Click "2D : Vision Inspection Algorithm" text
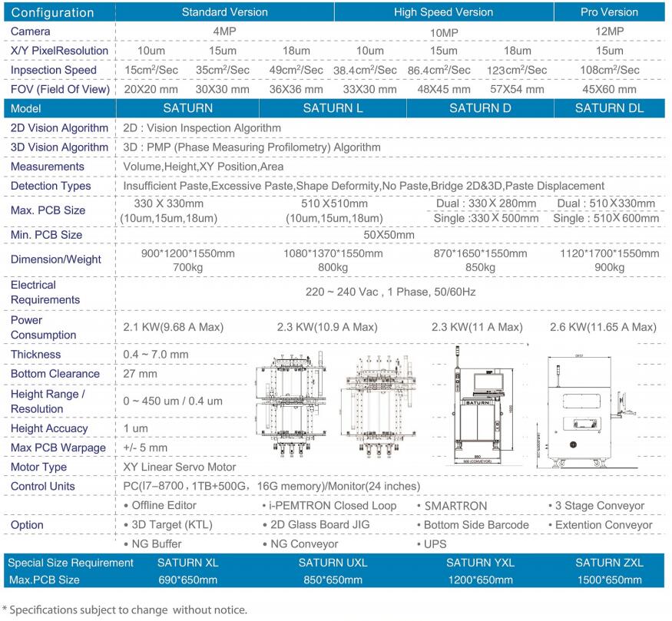Viewport: 672px width, 621px height. 202,128
